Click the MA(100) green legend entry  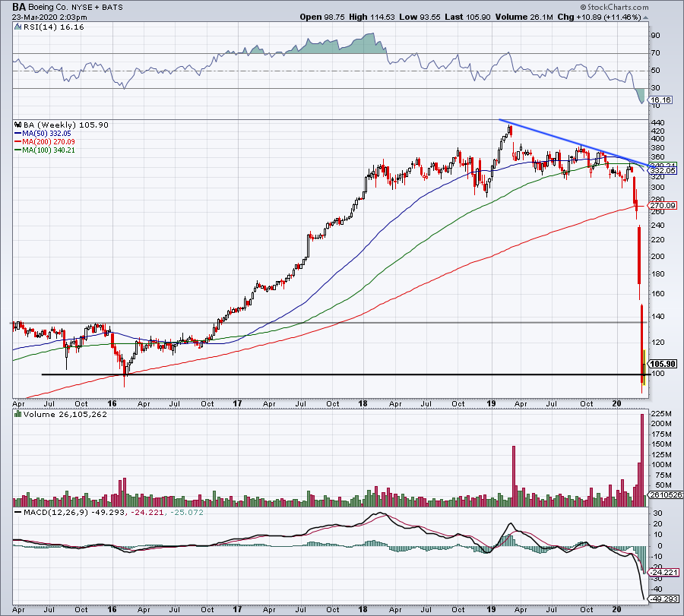pyautogui.click(x=45, y=149)
